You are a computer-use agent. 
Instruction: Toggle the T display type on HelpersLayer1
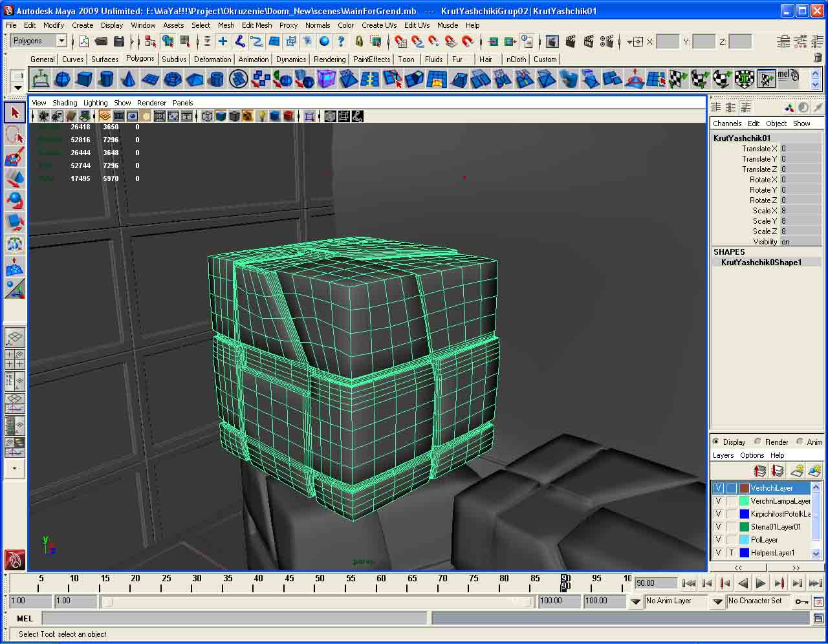[731, 552]
